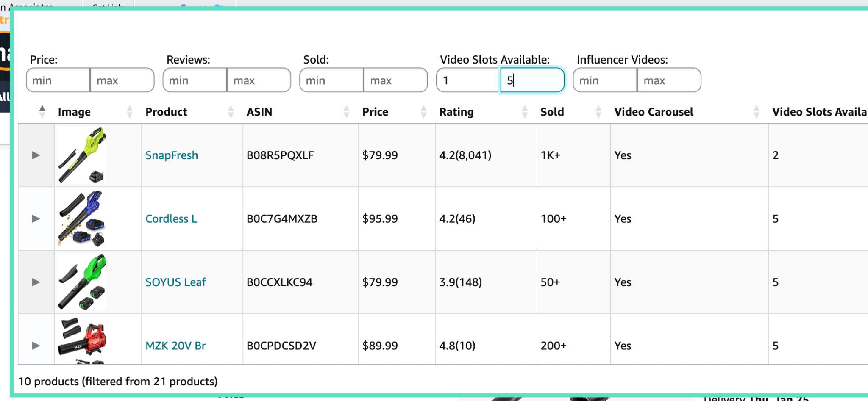
Task: Expand the MZK 20V Br row
Action: 36,346
